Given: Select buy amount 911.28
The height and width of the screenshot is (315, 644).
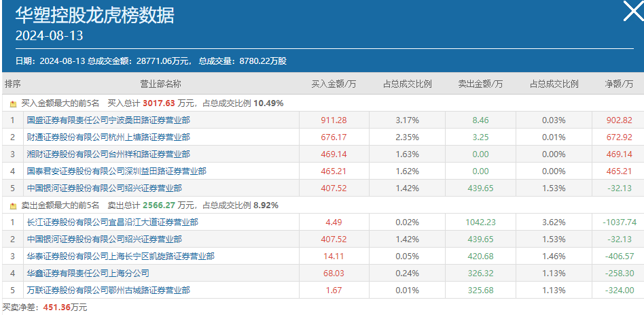Looking at the screenshot, I should (x=334, y=120).
